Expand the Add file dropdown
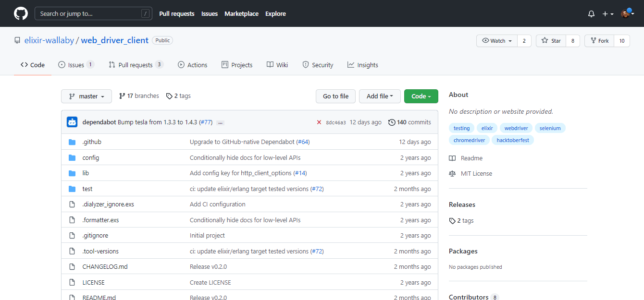Image resolution: width=644 pixels, height=300 pixels. [380, 96]
